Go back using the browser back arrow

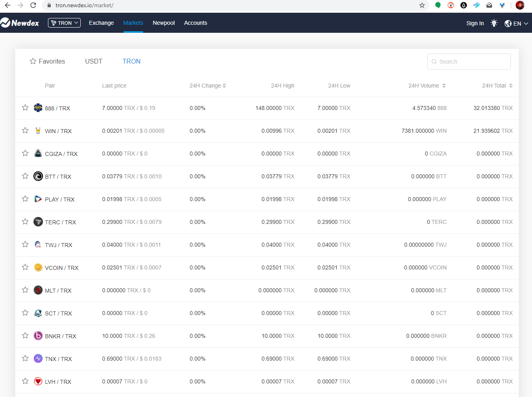click(x=8, y=5)
